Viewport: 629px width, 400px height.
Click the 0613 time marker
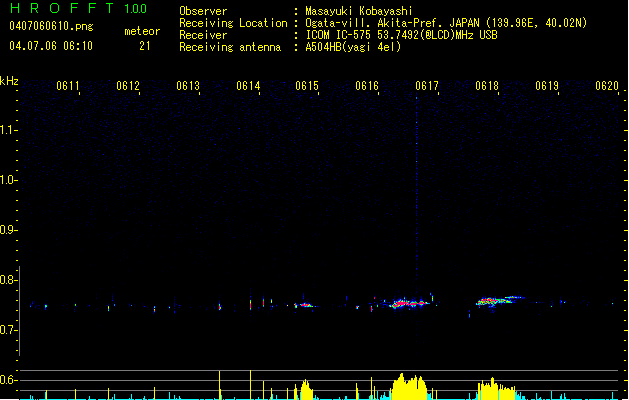(188, 86)
